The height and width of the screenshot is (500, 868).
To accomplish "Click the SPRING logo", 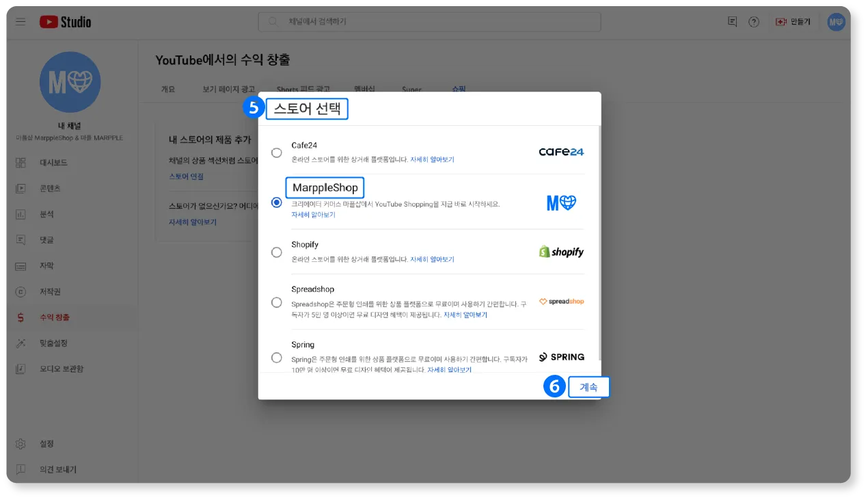I will pos(561,357).
